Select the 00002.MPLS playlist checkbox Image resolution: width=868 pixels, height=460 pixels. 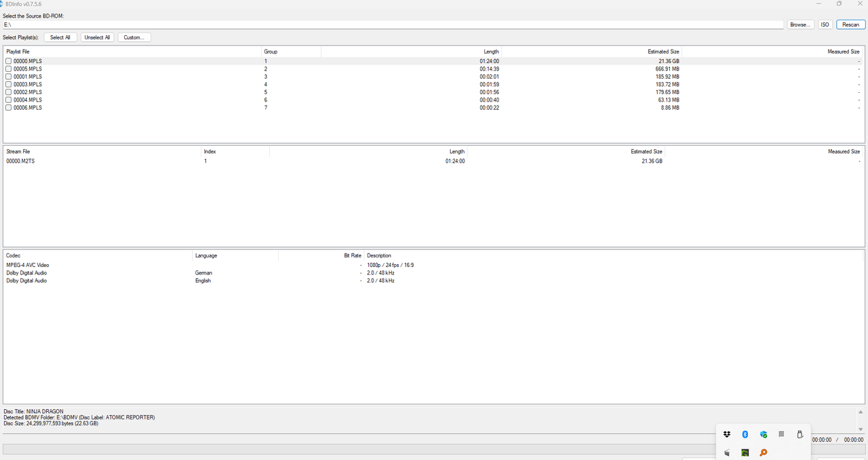coord(9,92)
